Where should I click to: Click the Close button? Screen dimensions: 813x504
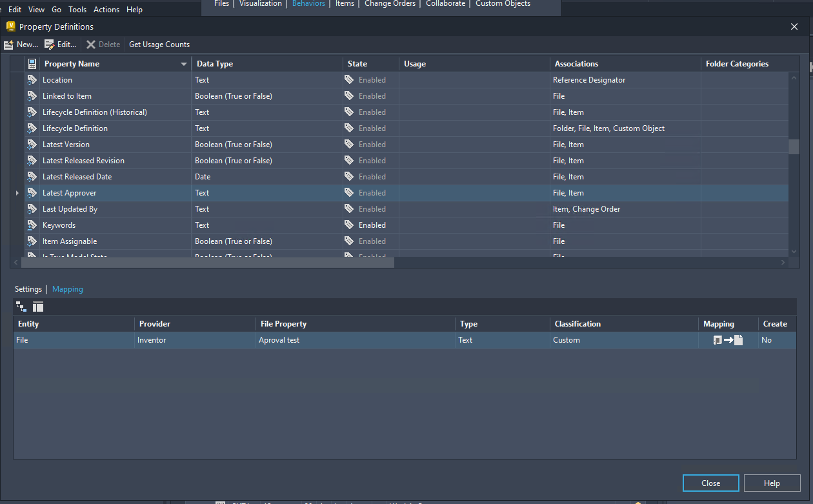[711, 483]
